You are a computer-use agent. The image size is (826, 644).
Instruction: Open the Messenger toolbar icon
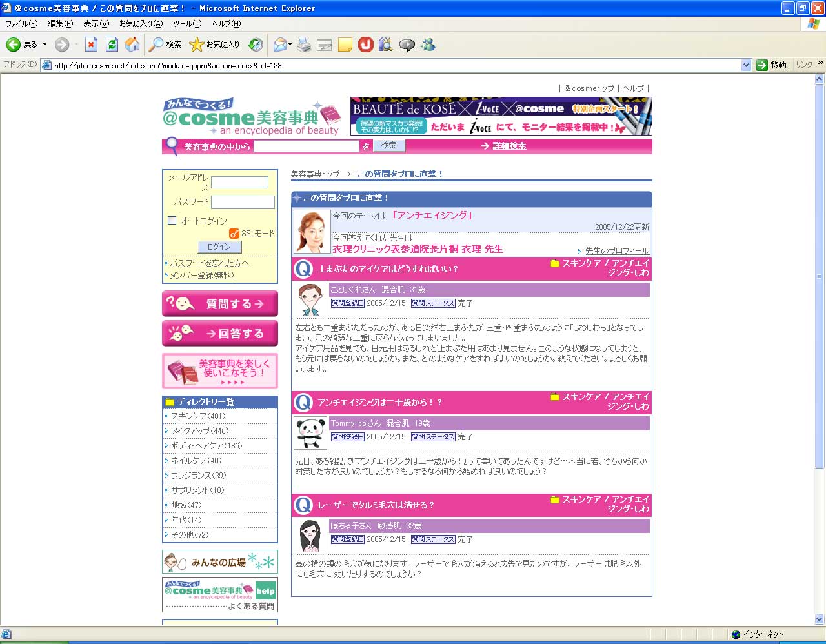(x=428, y=45)
